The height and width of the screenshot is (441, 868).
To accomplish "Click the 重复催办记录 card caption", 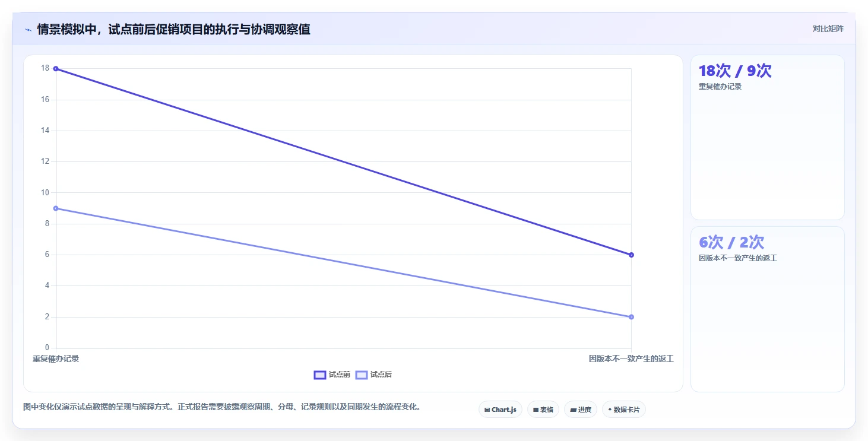I will click(720, 87).
